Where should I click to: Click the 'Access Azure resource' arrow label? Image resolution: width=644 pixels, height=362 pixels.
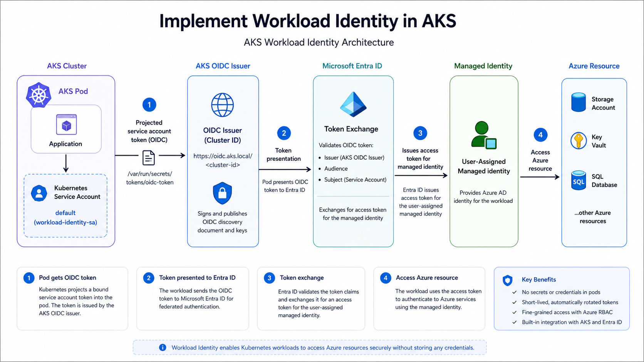(540, 160)
